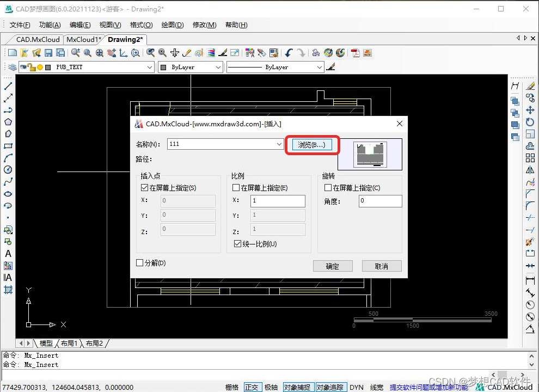Select the single-line Text tool A
Viewport: 539px width, 392px height.
[8, 253]
